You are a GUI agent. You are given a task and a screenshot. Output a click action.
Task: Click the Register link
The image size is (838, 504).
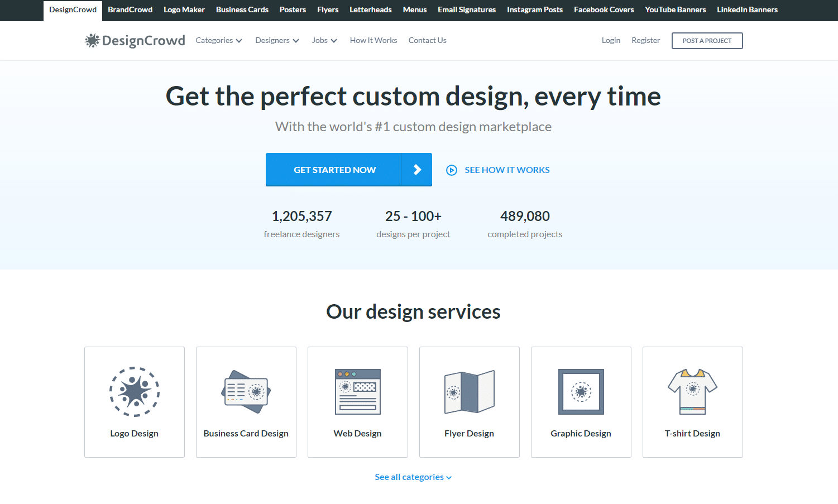[x=645, y=40]
